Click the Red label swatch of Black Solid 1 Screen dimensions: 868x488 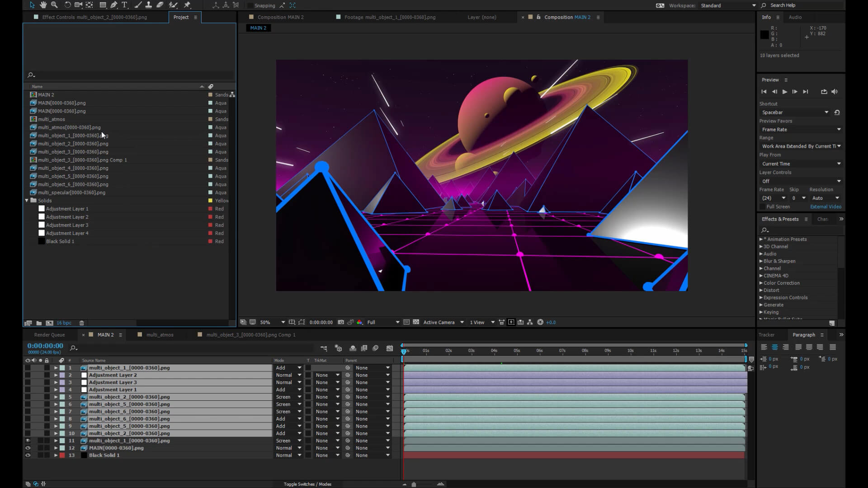[210, 241]
